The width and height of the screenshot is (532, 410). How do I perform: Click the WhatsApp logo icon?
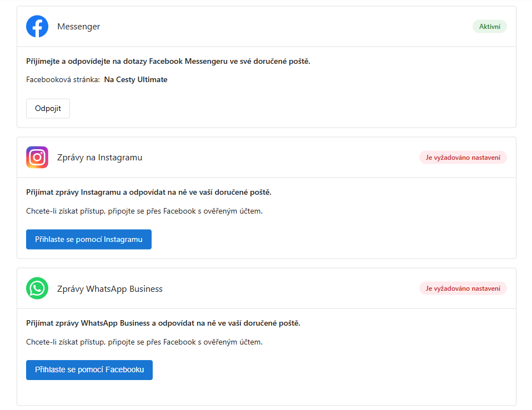(x=37, y=288)
